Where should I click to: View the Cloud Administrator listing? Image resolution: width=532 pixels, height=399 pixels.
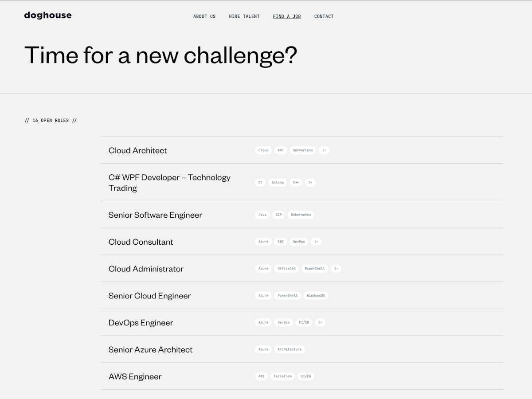pos(301,269)
